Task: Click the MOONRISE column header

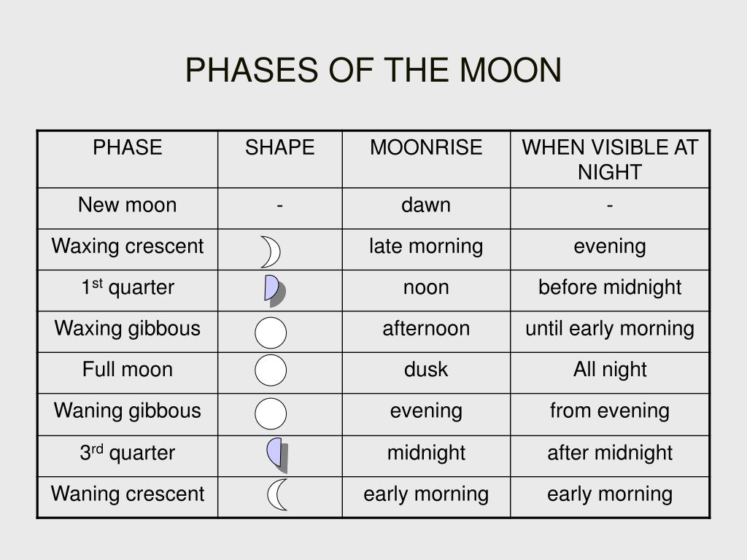Action: (426, 147)
